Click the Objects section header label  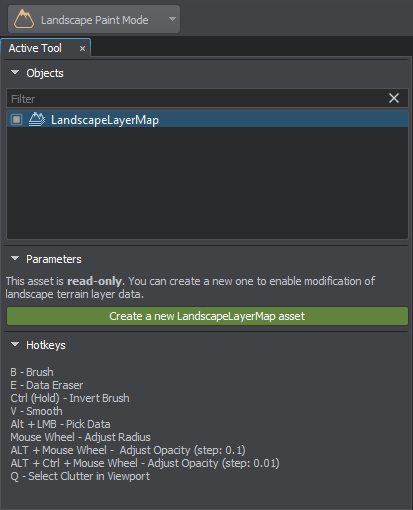click(x=45, y=73)
